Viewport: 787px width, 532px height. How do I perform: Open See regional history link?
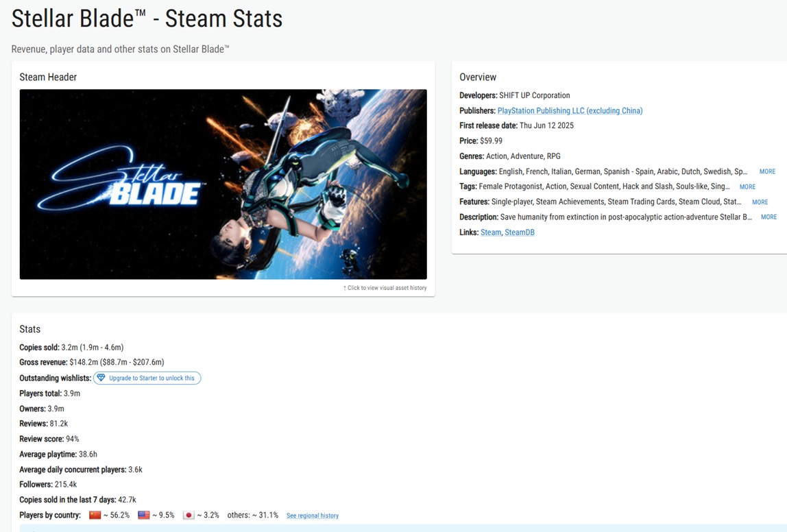[312, 516]
